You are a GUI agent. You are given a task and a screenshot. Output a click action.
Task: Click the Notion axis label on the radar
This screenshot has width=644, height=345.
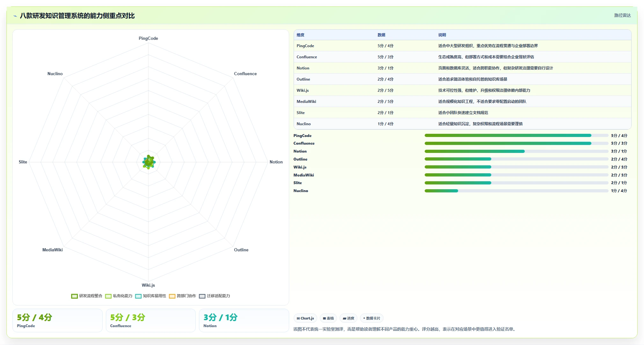(276, 162)
